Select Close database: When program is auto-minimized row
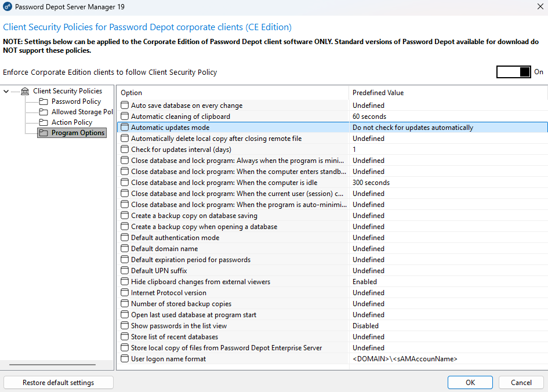This screenshot has height=392, width=548. click(x=332, y=205)
